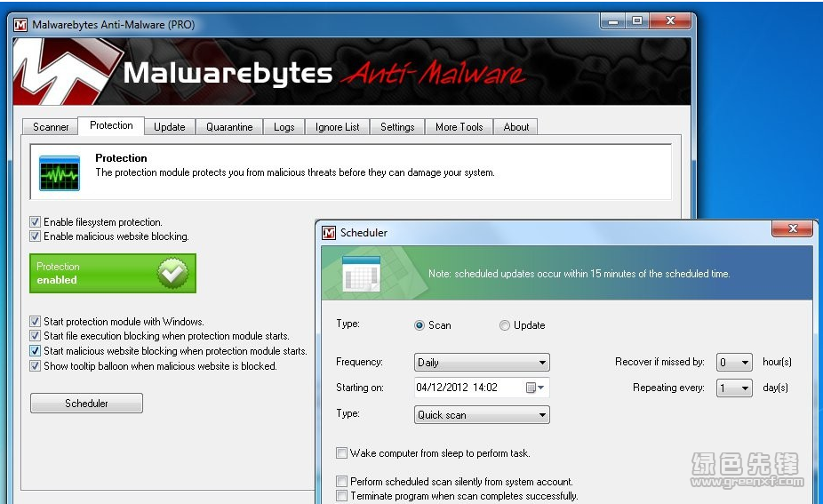The image size is (823, 504).
Task: Click the Protection enabled green banner
Action: (x=113, y=273)
